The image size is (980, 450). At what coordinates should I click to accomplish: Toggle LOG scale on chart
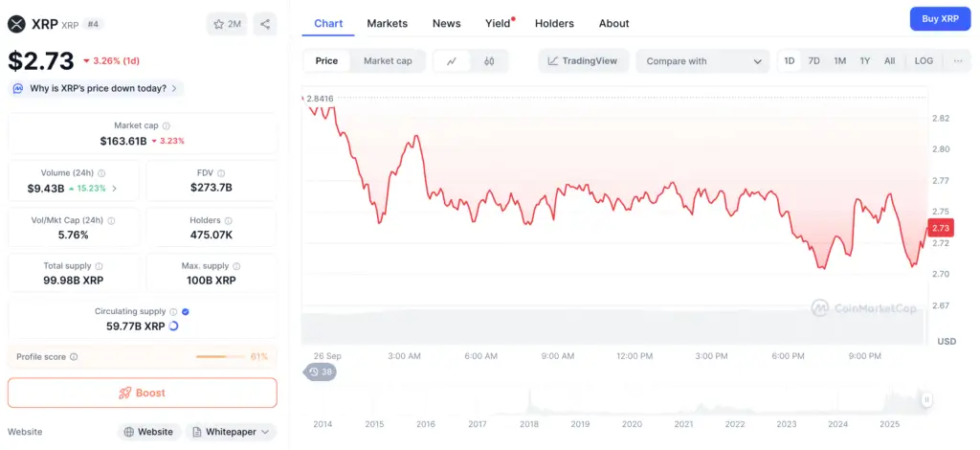point(924,60)
